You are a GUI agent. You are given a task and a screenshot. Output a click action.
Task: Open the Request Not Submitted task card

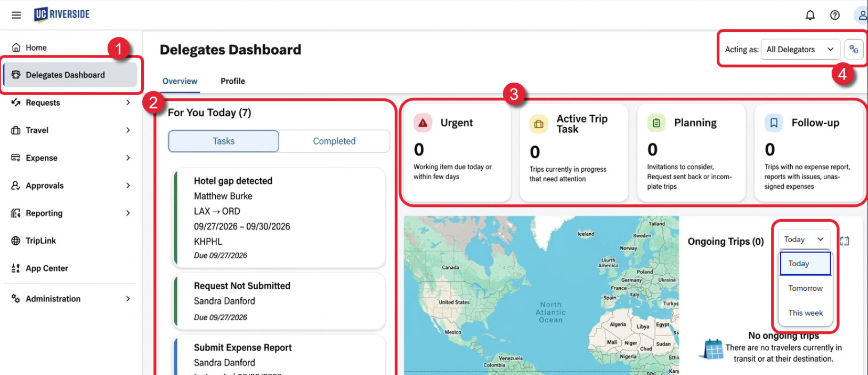click(279, 301)
